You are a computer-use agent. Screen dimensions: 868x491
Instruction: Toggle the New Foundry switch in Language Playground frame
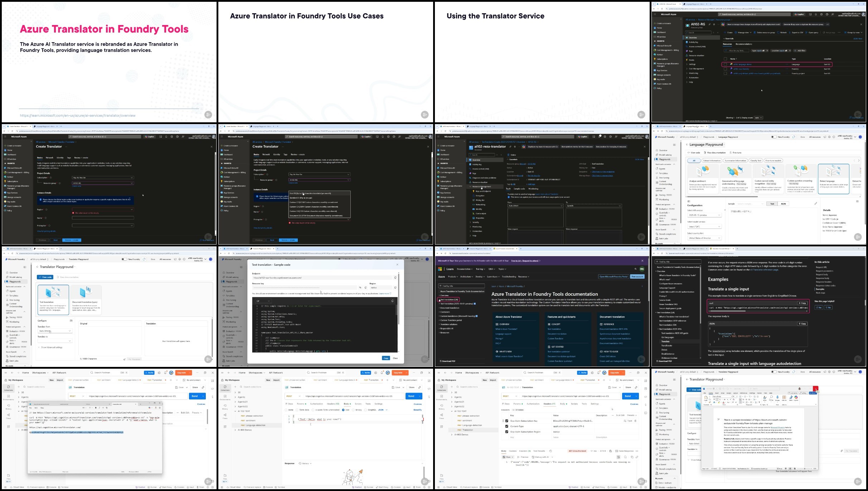pos(774,137)
